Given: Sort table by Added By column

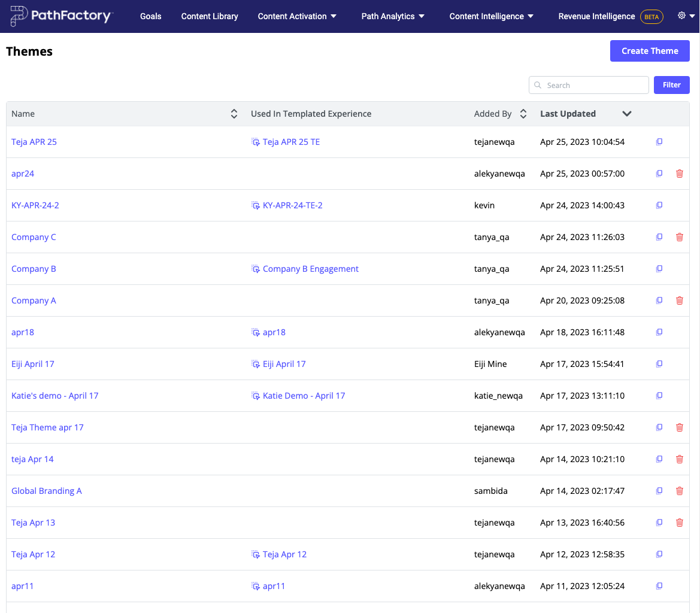Looking at the screenshot, I should (523, 114).
